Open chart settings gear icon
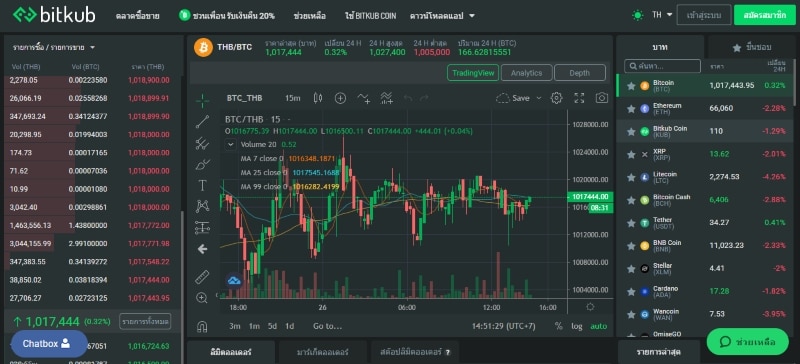The height and width of the screenshot is (364, 800). (x=557, y=98)
